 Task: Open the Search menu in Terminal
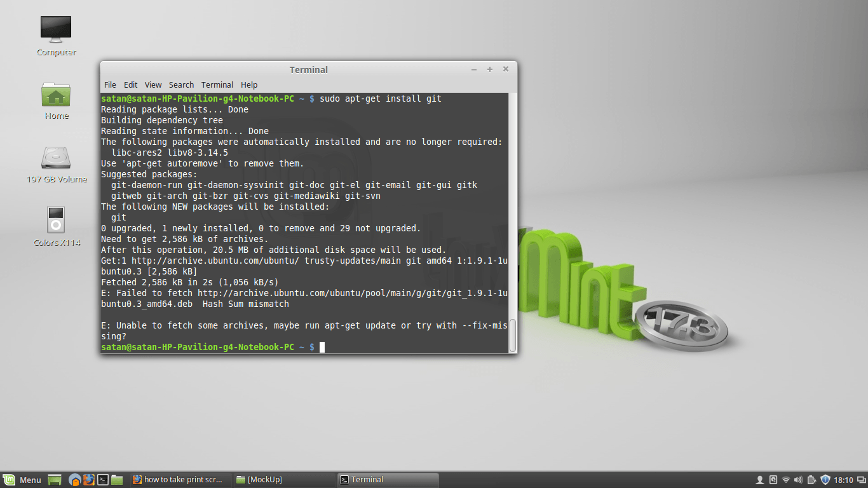(x=181, y=85)
